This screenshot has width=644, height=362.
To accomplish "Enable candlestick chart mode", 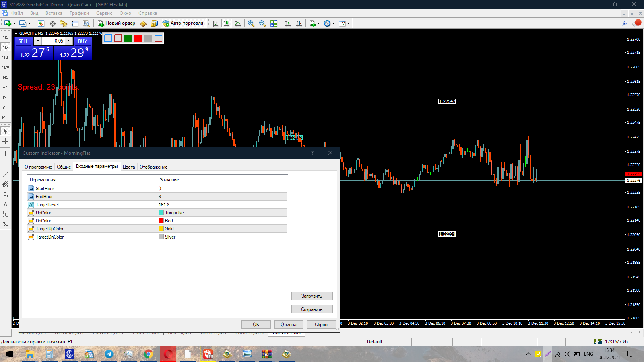I will click(227, 23).
